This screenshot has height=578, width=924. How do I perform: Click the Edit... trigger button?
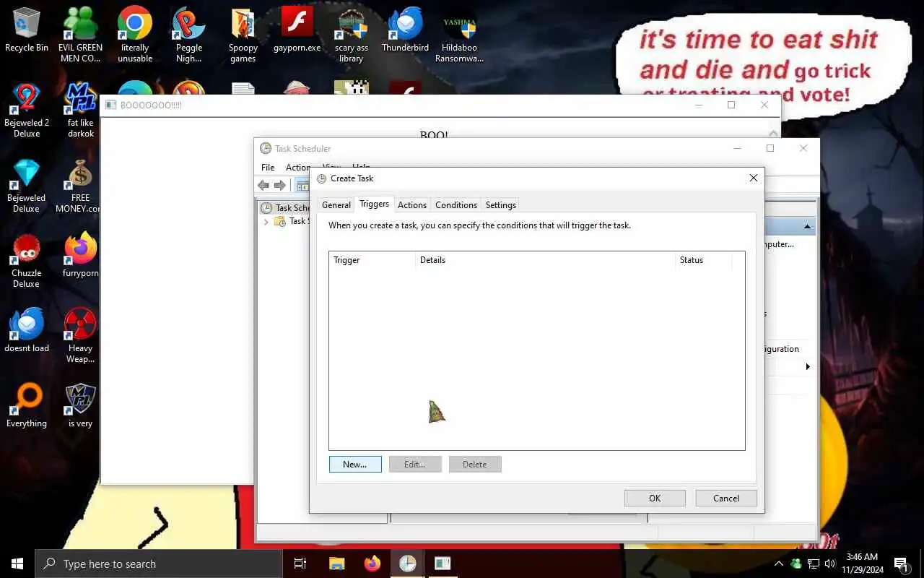[415, 465]
